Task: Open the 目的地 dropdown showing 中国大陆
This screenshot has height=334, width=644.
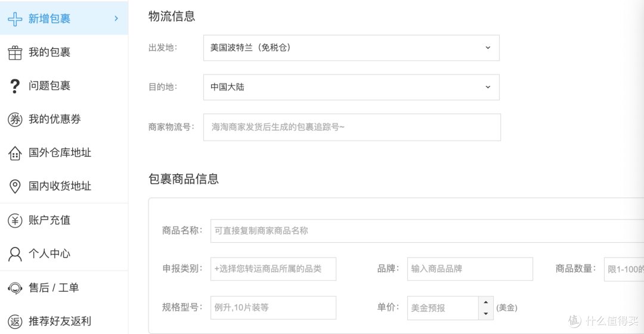Action: pyautogui.click(x=351, y=87)
